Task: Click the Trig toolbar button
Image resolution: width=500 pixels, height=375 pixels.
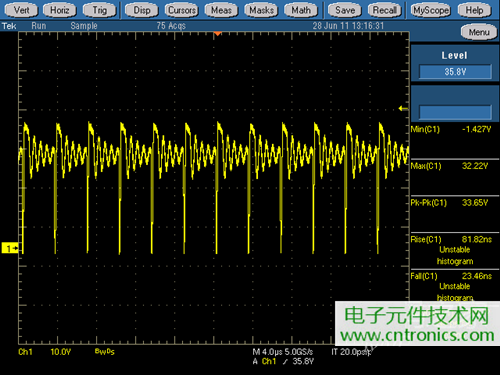Action: tap(100, 10)
